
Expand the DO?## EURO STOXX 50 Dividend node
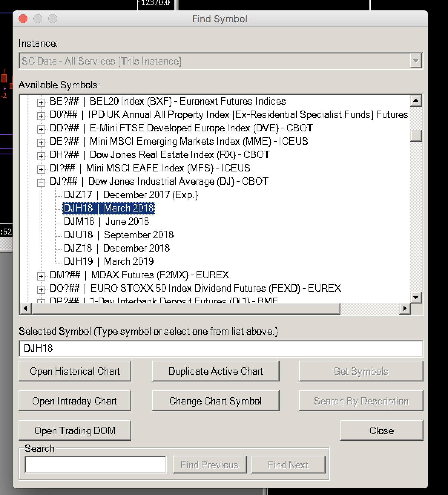pyautogui.click(x=41, y=289)
